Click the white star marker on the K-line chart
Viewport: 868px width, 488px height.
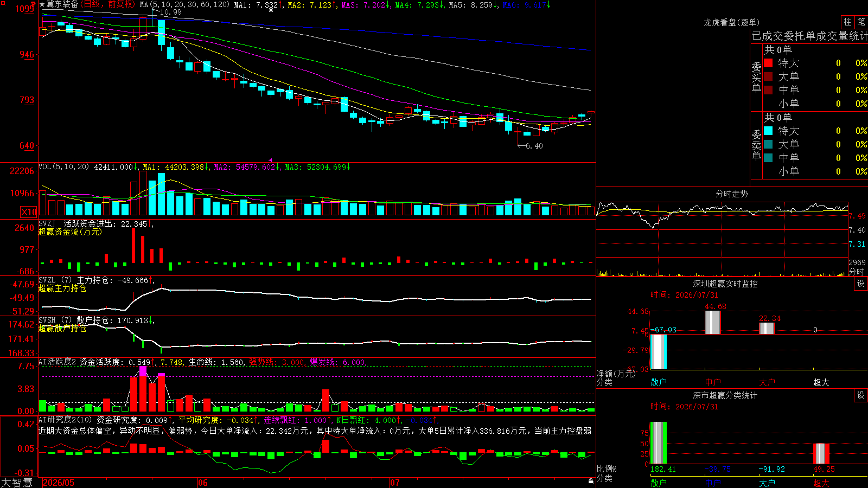click(271, 10)
